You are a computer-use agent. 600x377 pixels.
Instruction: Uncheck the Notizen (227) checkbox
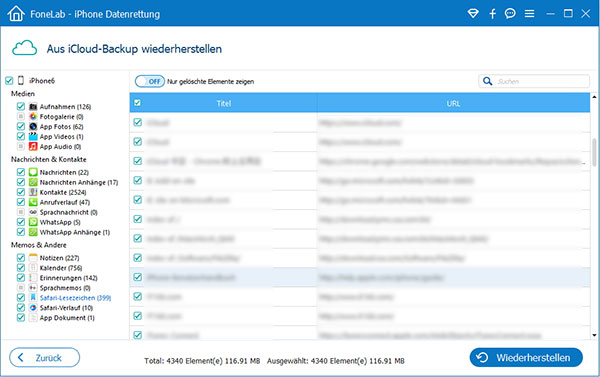point(21,258)
